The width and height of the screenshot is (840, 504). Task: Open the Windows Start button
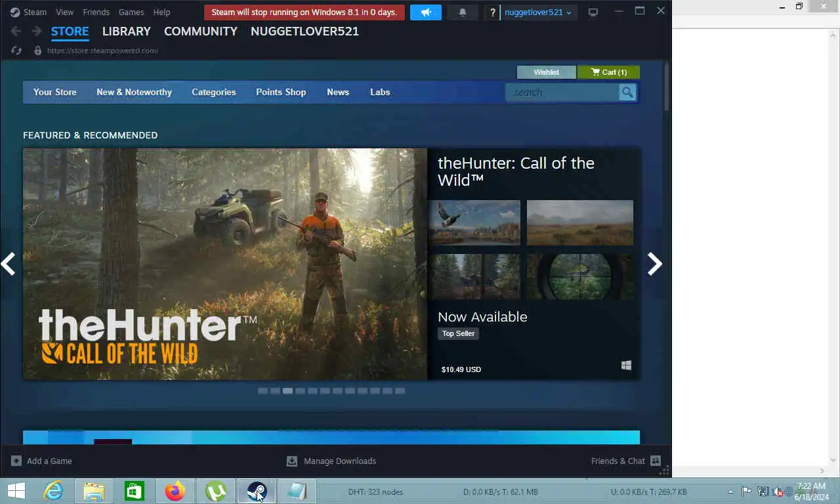tap(16, 491)
